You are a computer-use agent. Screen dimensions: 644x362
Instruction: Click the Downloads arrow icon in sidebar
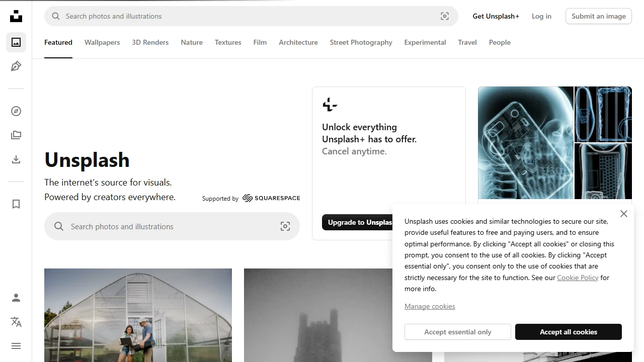pos(16,159)
